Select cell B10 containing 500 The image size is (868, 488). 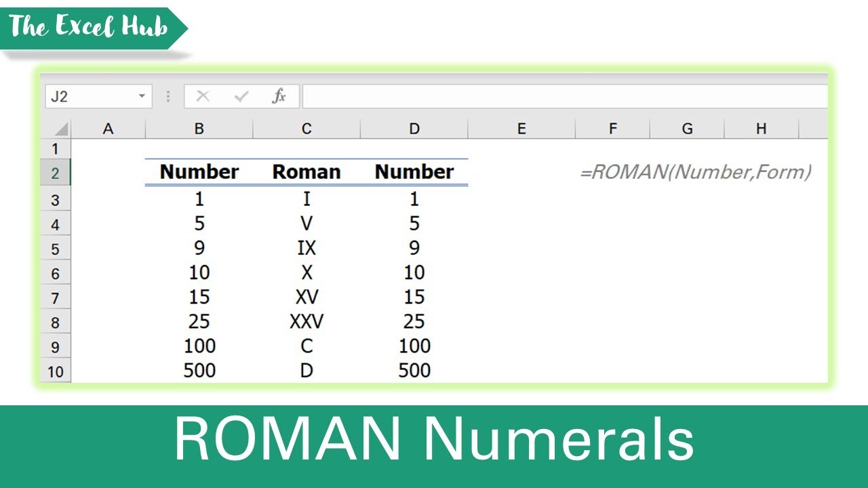point(199,370)
